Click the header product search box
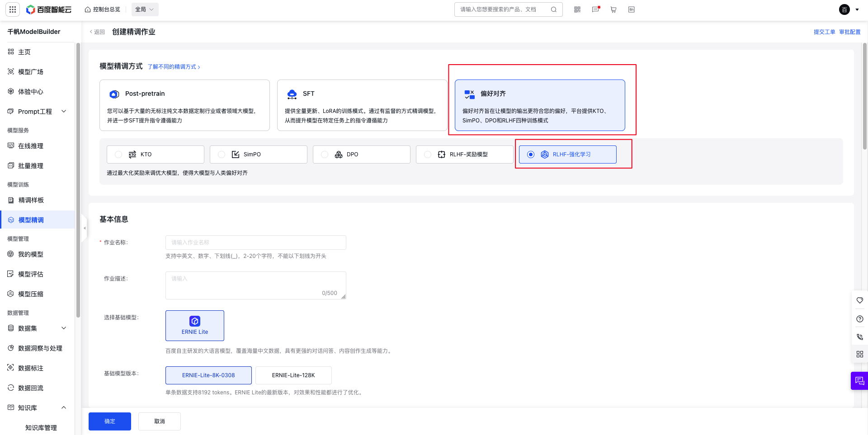868x435 pixels. (508, 9)
